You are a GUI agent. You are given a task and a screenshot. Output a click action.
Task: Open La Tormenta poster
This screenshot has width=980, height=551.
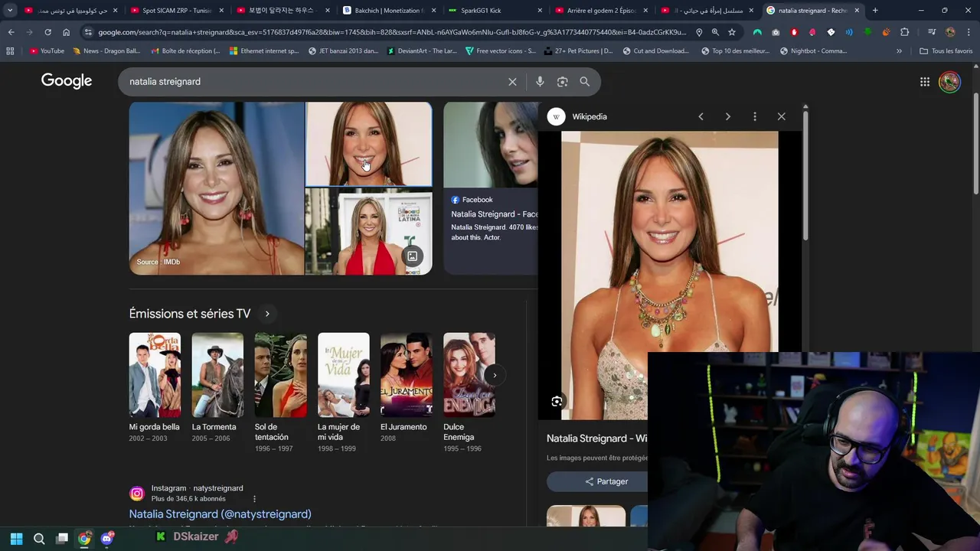217,375
